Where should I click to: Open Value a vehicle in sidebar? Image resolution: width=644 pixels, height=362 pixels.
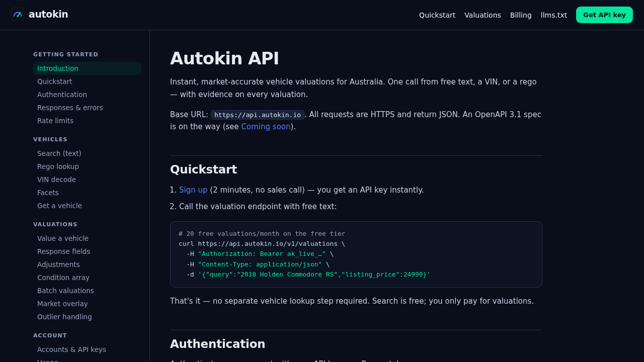click(87, 238)
